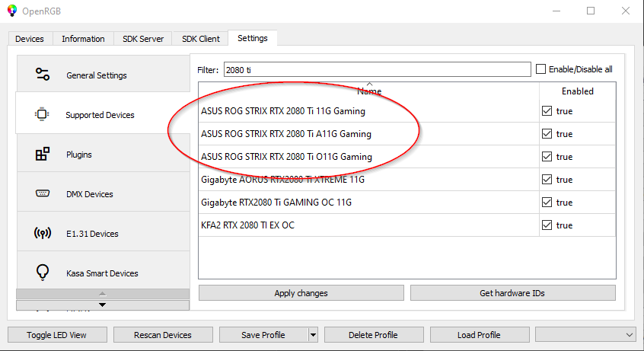Click the sidebar scroll down arrow
Image resolution: width=644 pixels, height=351 pixels.
click(103, 305)
